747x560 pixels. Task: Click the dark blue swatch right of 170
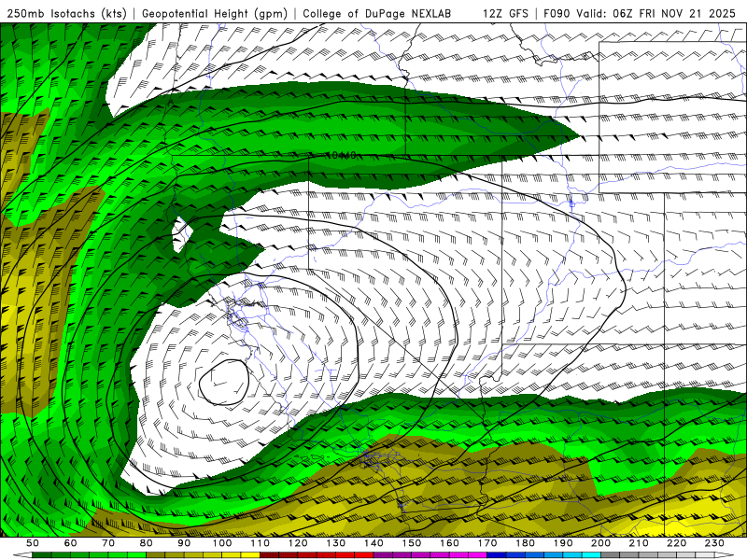click(497, 555)
